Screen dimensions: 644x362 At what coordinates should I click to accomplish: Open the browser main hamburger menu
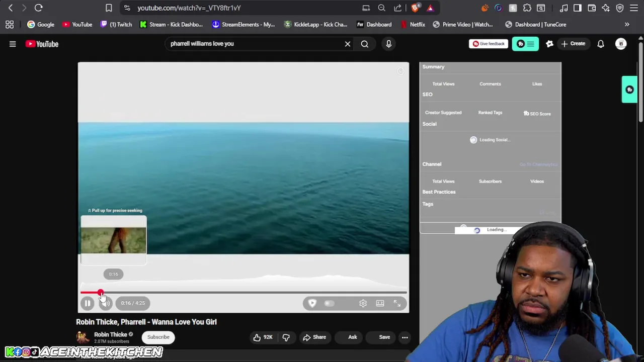(634, 8)
